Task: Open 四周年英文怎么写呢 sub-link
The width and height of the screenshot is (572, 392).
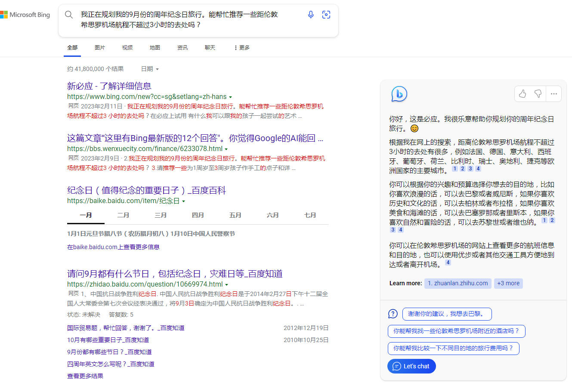Action: pos(111,364)
